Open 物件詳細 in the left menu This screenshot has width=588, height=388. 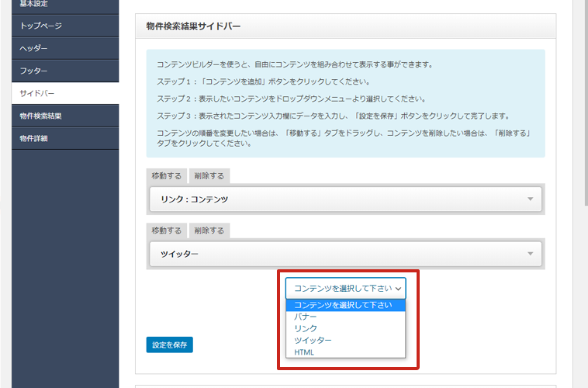tap(34, 138)
